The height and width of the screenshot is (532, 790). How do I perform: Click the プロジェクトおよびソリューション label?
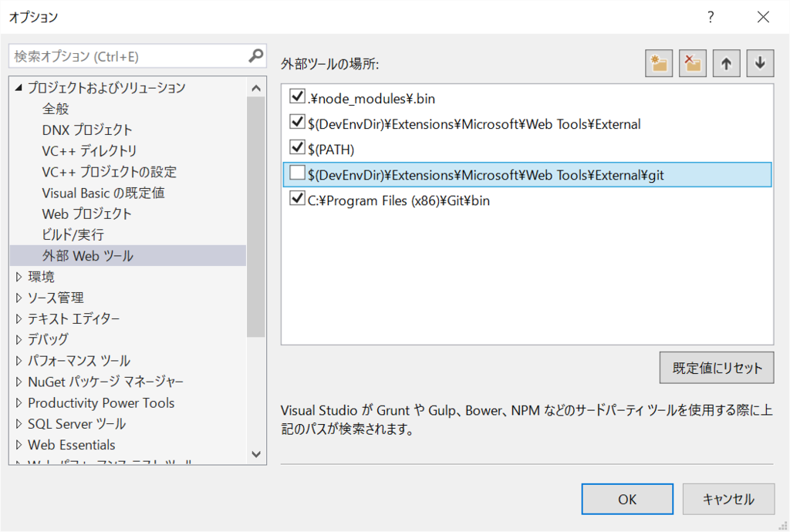click(106, 88)
